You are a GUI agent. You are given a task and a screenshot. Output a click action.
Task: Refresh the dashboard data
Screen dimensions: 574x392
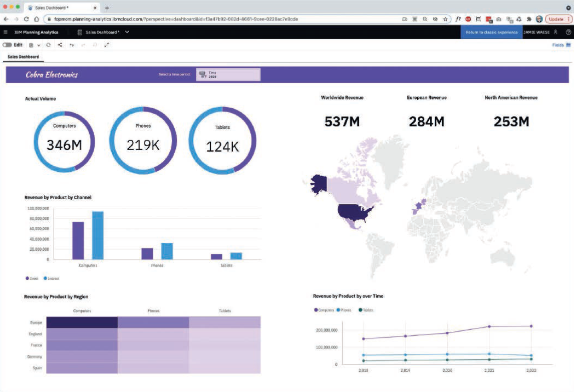pos(48,45)
